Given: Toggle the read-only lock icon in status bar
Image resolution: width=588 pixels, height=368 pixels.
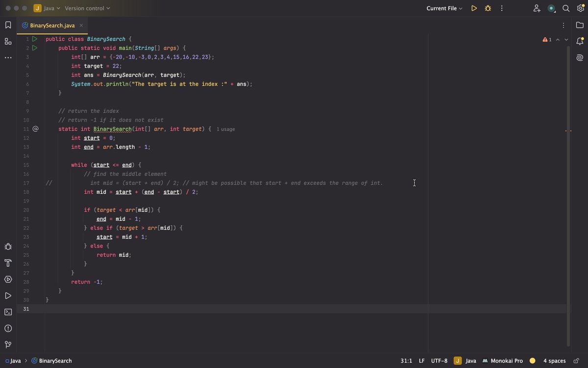Looking at the screenshot, I should click(576, 361).
